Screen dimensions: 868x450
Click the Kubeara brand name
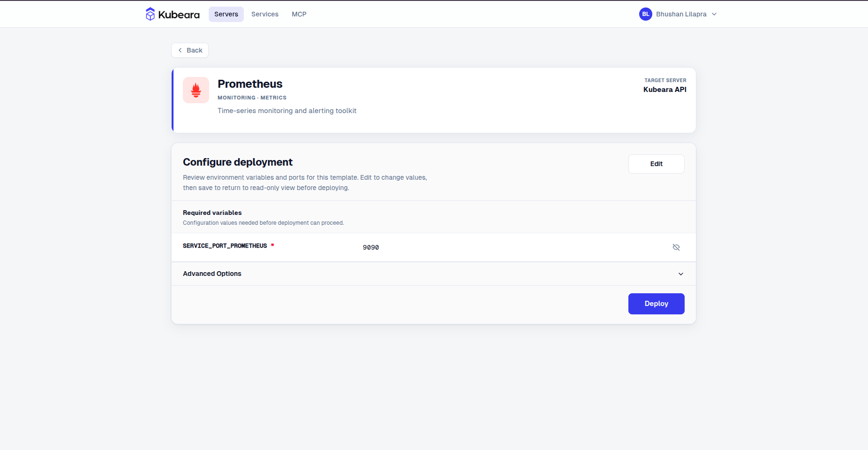pos(179,15)
